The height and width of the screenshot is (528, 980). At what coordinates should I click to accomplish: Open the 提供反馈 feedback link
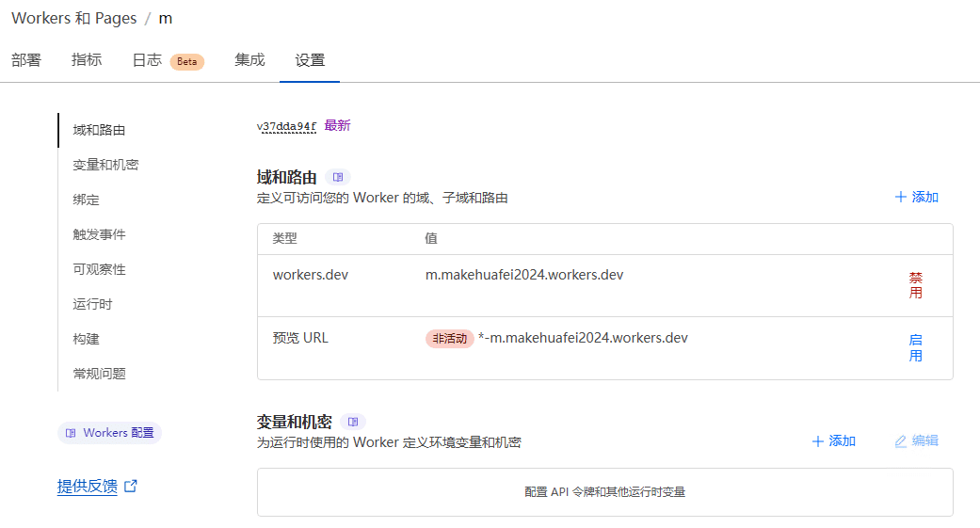pyautogui.click(x=88, y=487)
